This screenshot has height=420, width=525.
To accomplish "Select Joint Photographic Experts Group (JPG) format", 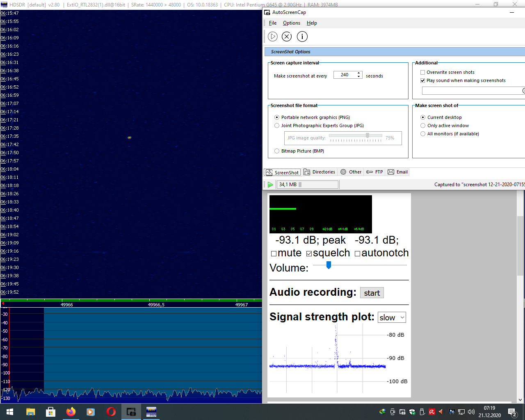I will [x=277, y=126].
